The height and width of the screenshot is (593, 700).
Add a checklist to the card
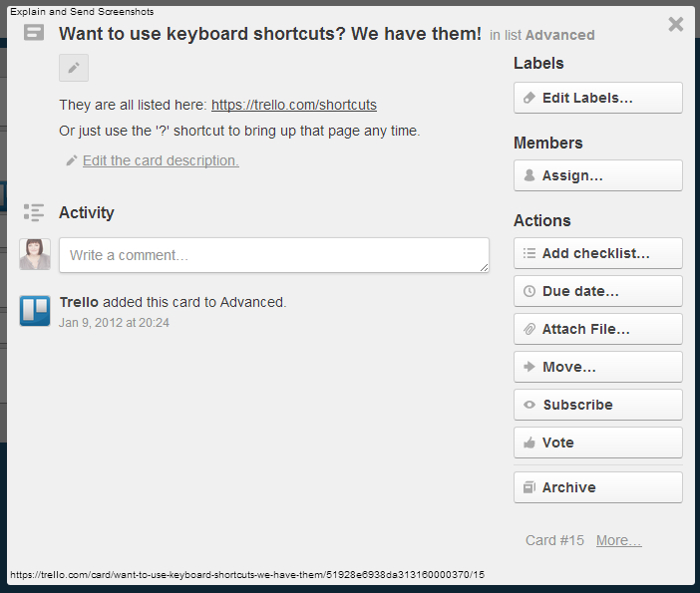click(x=597, y=253)
